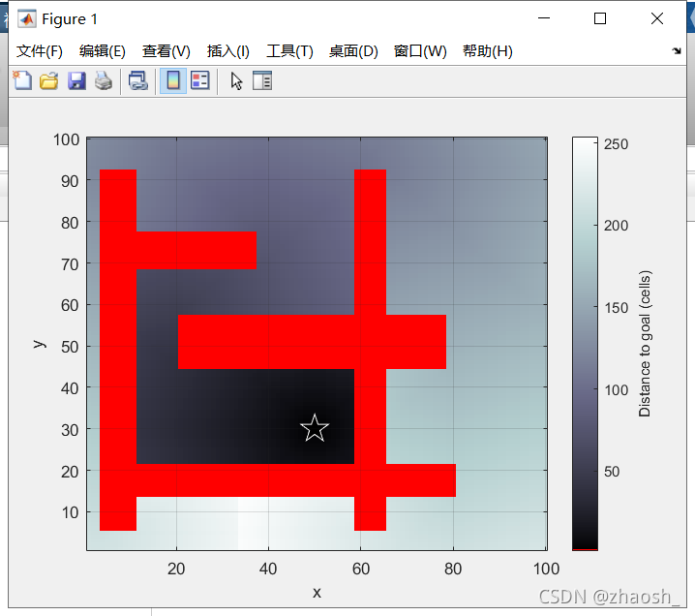This screenshot has height=616, width=695.
Task: Open the 查看(V) menu
Action: pyautogui.click(x=166, y=51)
